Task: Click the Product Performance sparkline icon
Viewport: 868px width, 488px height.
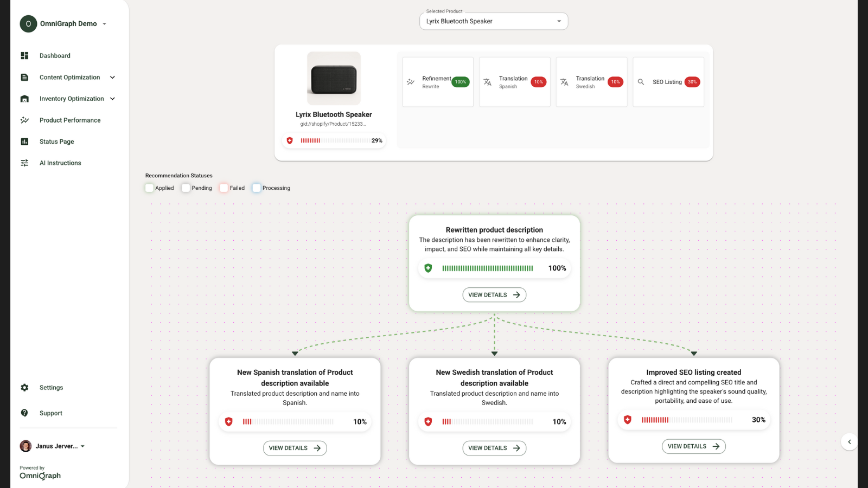Action: [x=24, y=120]
